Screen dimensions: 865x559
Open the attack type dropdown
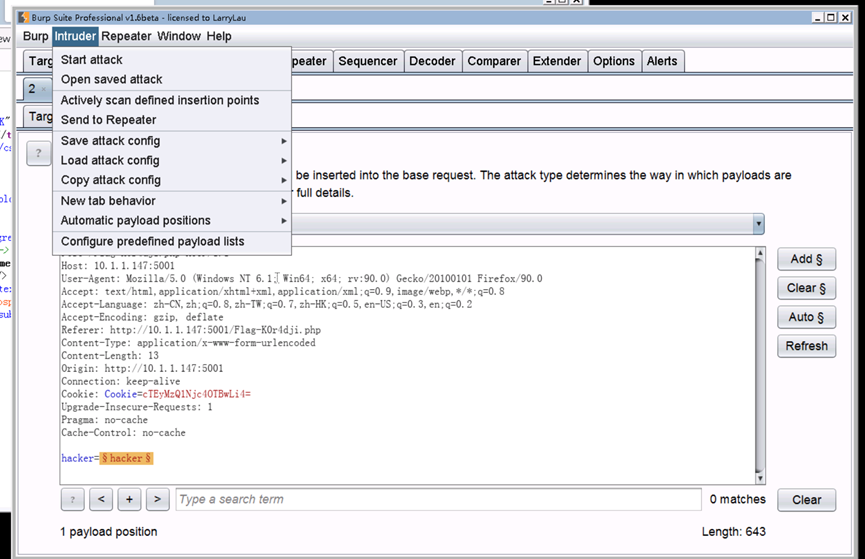759,224
